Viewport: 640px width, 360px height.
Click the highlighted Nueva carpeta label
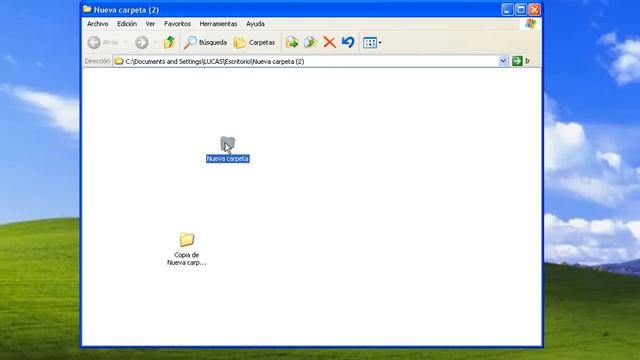[228, 159]
